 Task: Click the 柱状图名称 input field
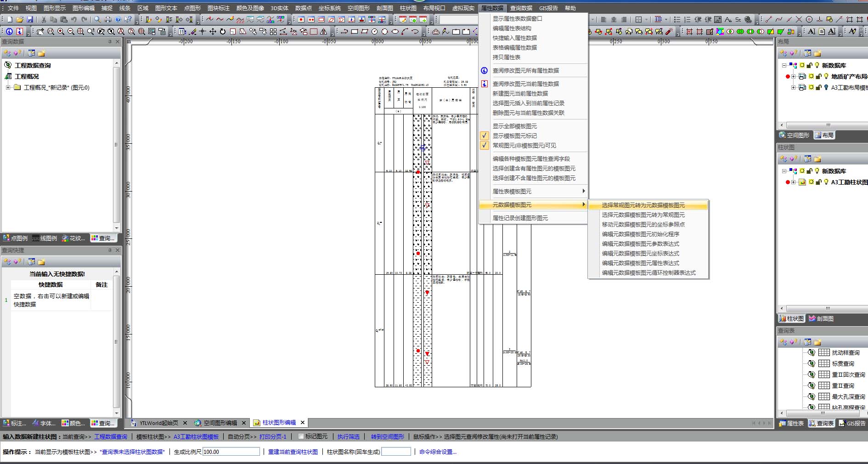(x=396, y=452)
